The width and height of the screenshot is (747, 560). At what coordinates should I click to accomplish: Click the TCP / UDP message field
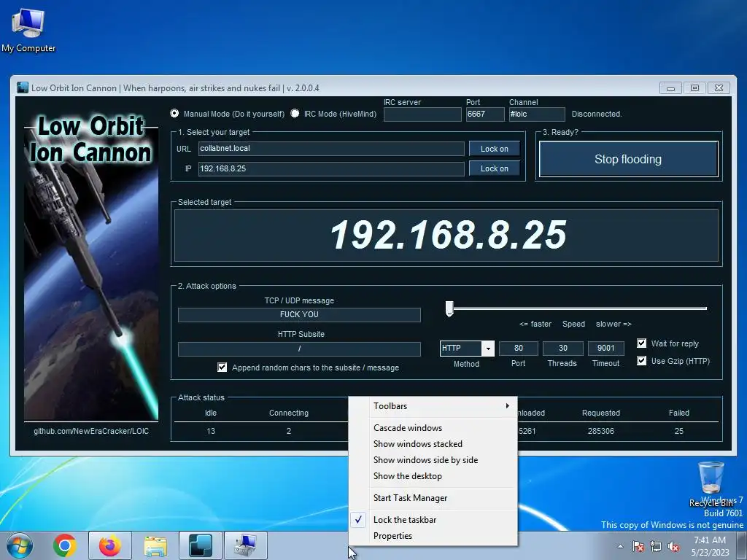[299, 315]
